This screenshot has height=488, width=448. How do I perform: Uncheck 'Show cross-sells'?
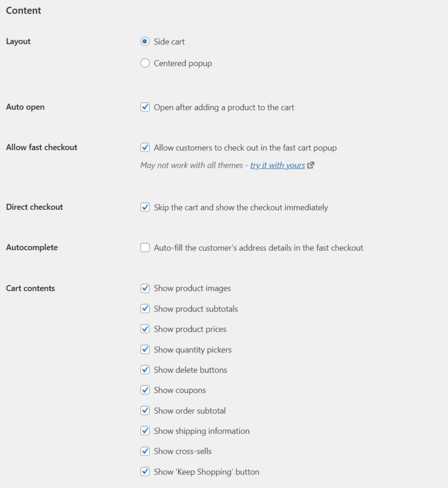coord(145,451)
